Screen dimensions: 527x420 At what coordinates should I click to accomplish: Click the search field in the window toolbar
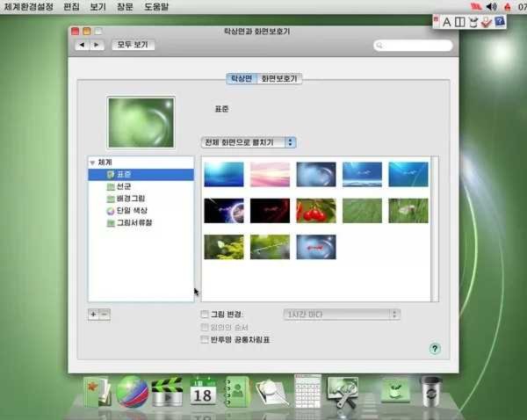[x=413, y=46]
